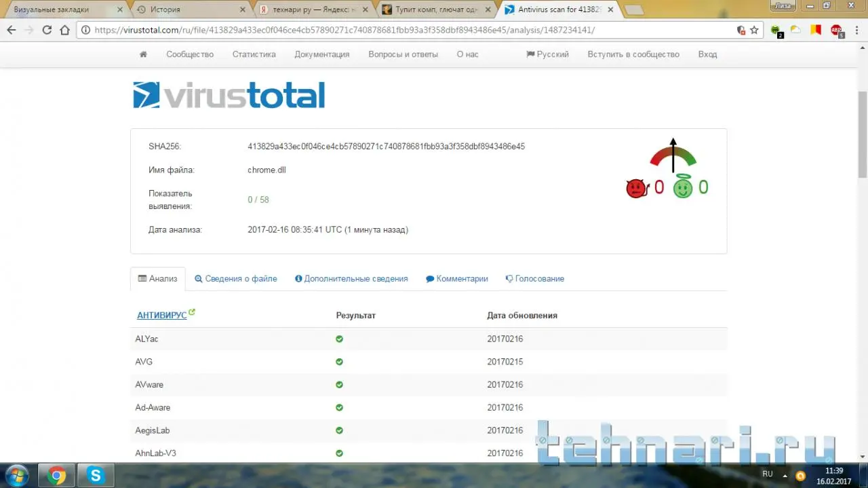Open the Chrome three-dot menu
This screenshot has width=868, height=488.
coord(856,30)
